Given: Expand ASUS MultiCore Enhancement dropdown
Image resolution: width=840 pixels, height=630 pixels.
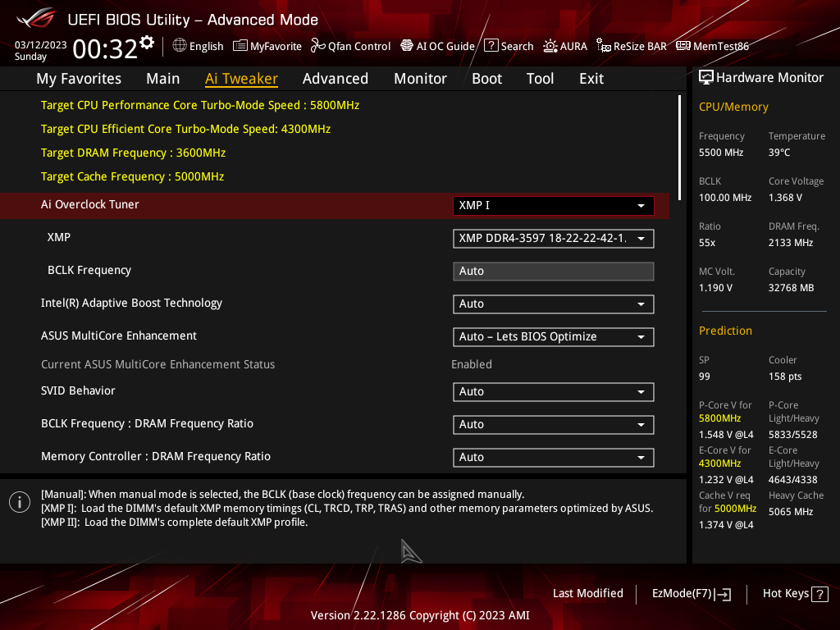Looking at the screenshot, I should click(x=553, y=337).
